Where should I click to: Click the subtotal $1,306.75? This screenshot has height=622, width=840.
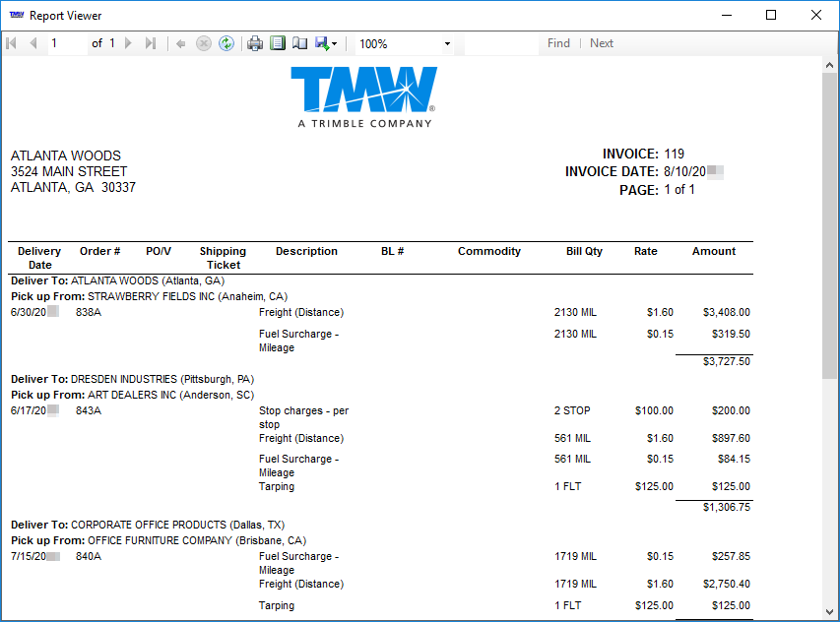pyautogui.click(x=727, y=507)
